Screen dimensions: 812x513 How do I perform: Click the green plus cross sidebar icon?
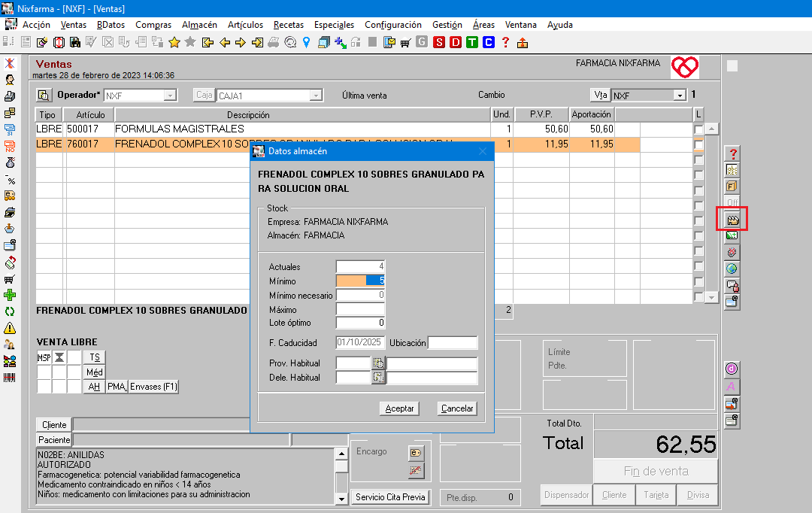(10, 296)
